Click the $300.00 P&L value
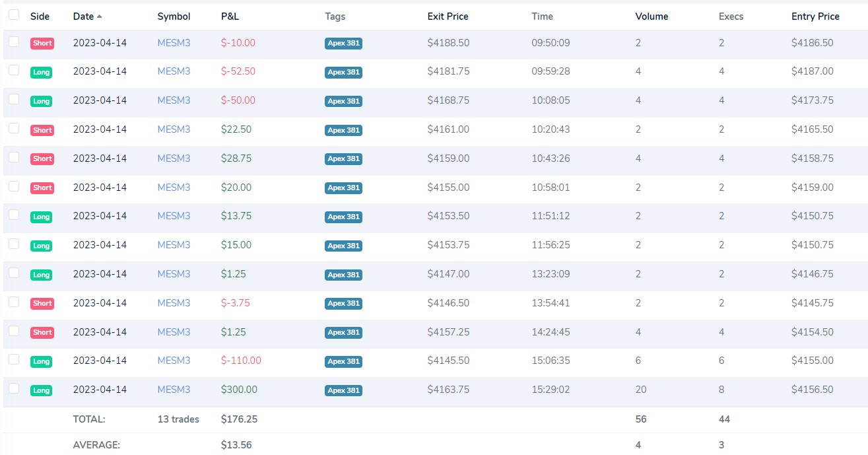 pyautogui.click(x=239, y=390)
